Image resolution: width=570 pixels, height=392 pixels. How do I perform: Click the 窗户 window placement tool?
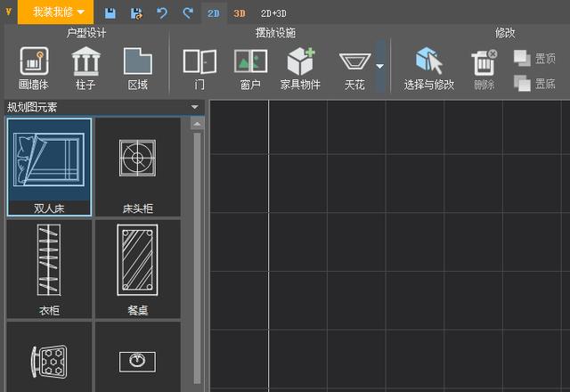(250, 68)
